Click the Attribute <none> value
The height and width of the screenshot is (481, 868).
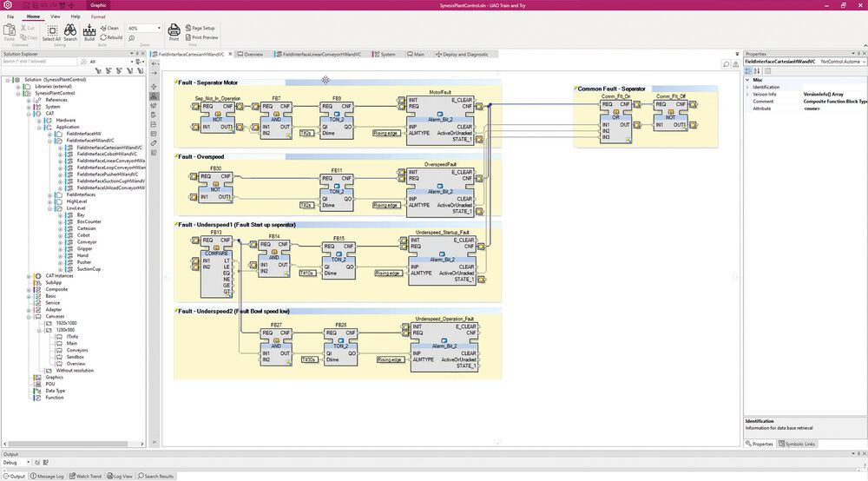point(812,109)
